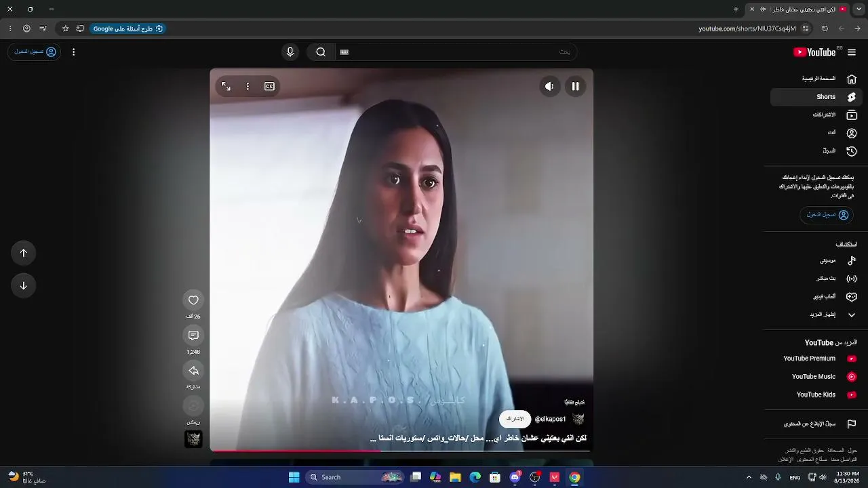Select Shorts in the sidebar
The height and width of the screenshot is (488, 868).
(x=816, y=97)
